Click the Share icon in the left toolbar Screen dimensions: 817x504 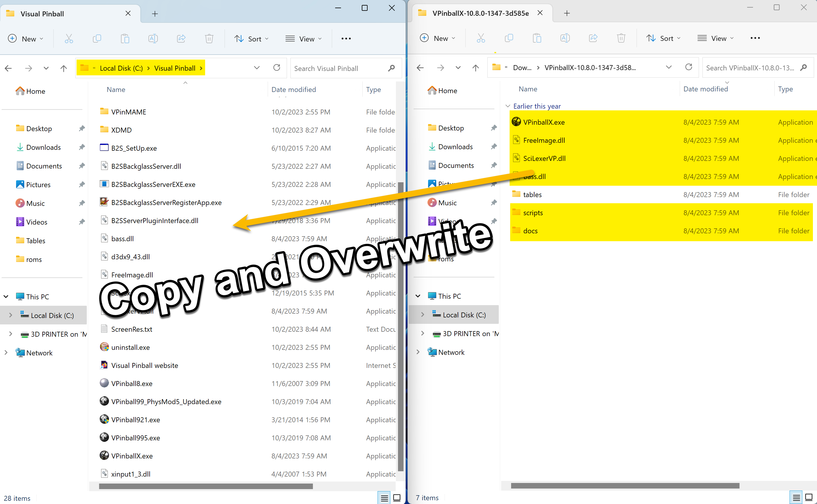pyautogui.click(x=181, y=38)
